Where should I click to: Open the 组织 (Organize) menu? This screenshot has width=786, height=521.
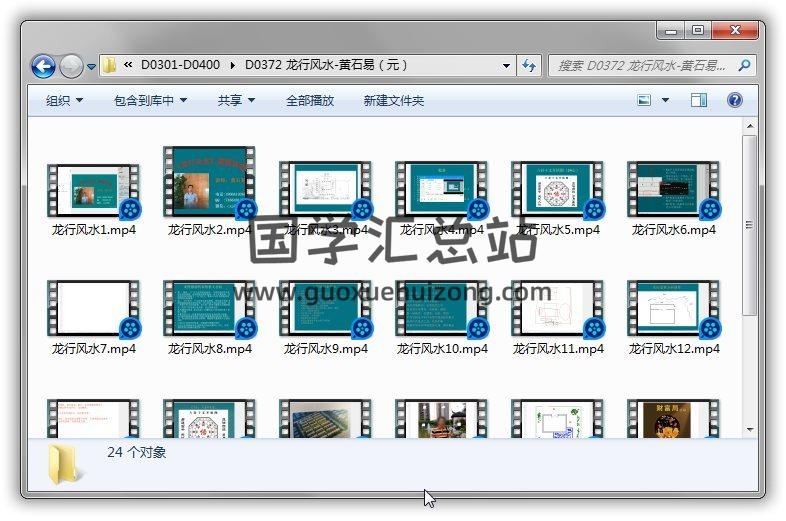(x=64, y=101)
